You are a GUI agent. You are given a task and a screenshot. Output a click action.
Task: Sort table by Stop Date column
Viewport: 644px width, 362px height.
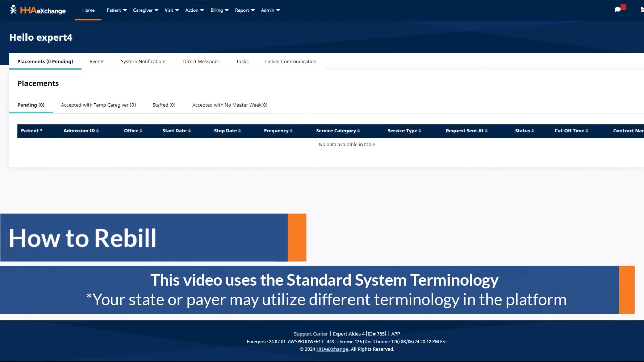tap(227, 131)
